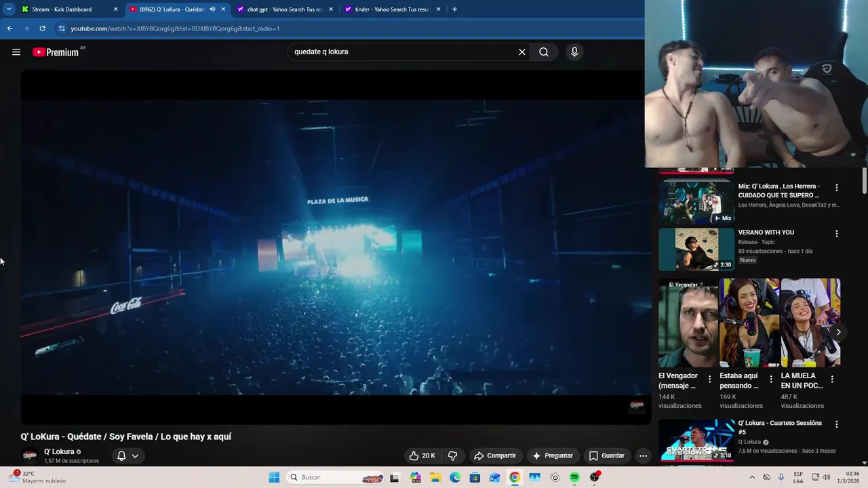Open notification bell for Q' Lokura channel
868x488 pixels.
(127, 455)
